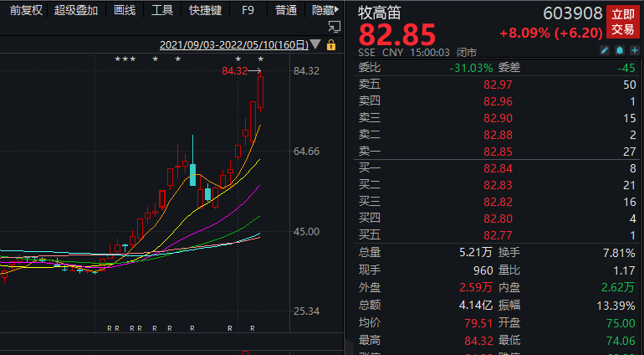The width and height of the screenshot is (644, 355).
Task: Click the 振幅 value 13.39%
Action: (616, 306)
